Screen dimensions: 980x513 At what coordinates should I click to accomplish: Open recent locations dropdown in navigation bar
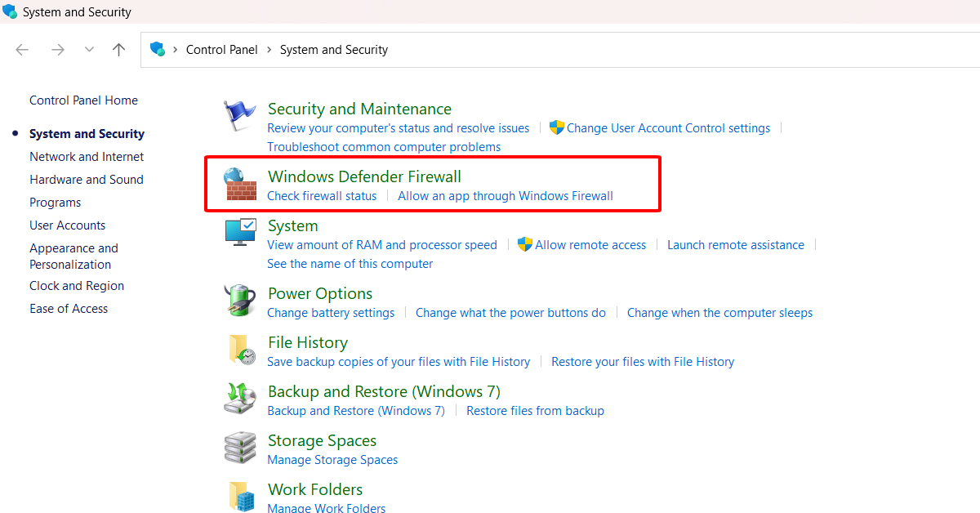89,49
